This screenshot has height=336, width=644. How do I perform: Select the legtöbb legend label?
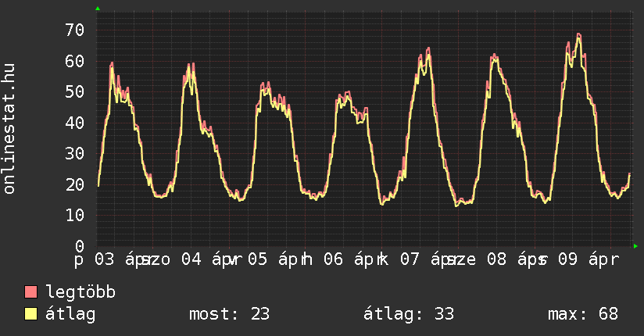81,292
